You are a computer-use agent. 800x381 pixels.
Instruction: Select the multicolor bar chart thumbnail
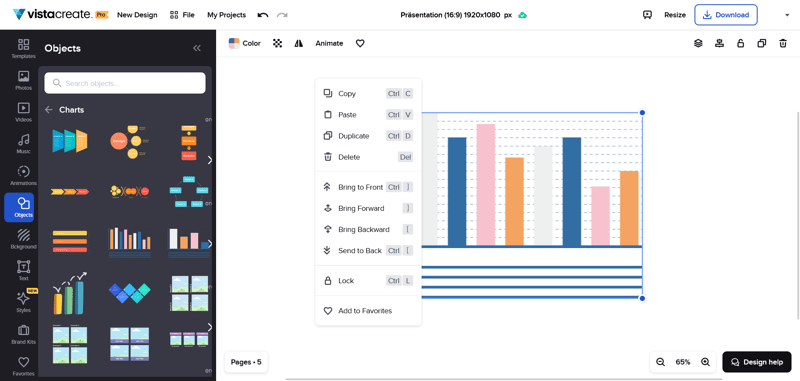click(130, 243)
